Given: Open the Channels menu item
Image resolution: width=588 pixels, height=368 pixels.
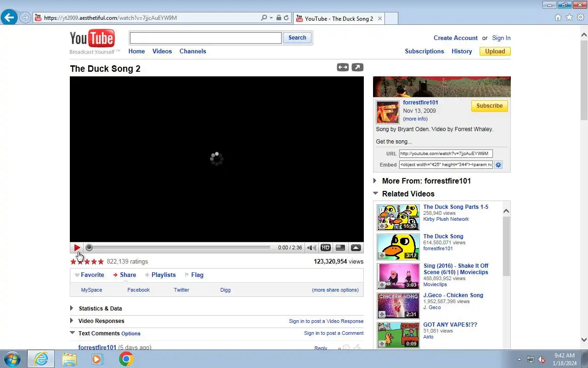Looking at the screenshot, I should click(193, 51).
